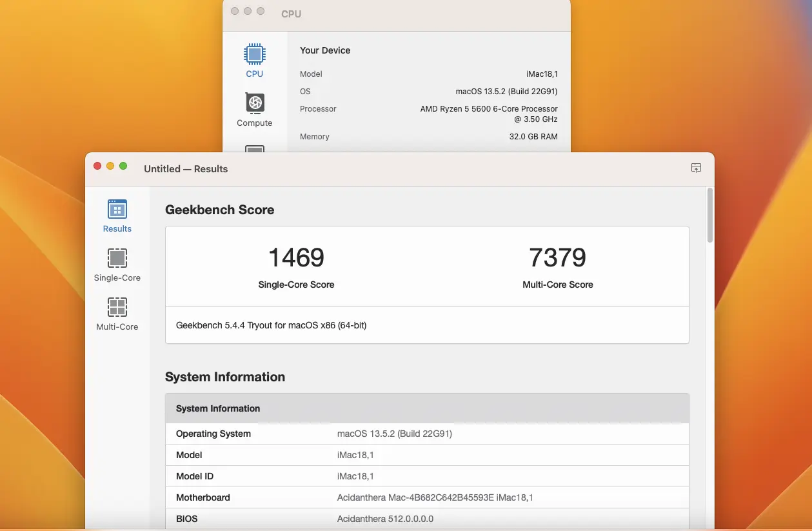Click the Processor label in CPU window
Screen dimensions: 812x531
[x=318, y=109]
